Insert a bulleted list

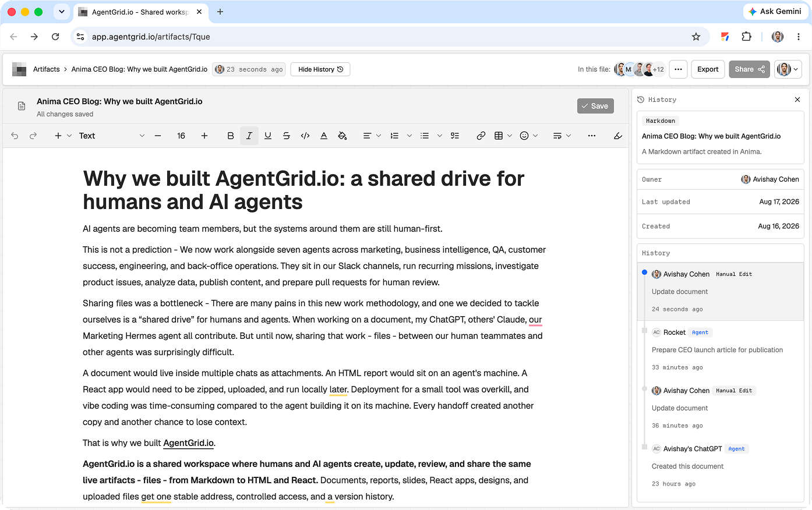pyautogui.click(x=425, y=136)
